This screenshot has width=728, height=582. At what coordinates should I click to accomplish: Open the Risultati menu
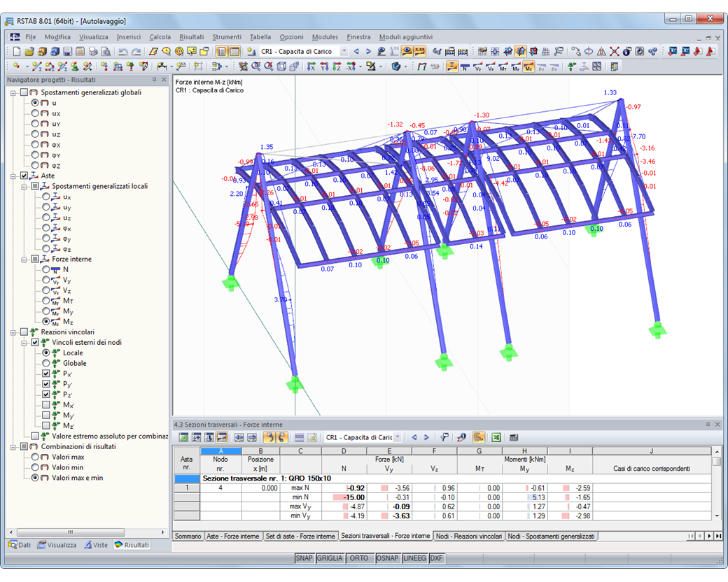pos(191,36)
